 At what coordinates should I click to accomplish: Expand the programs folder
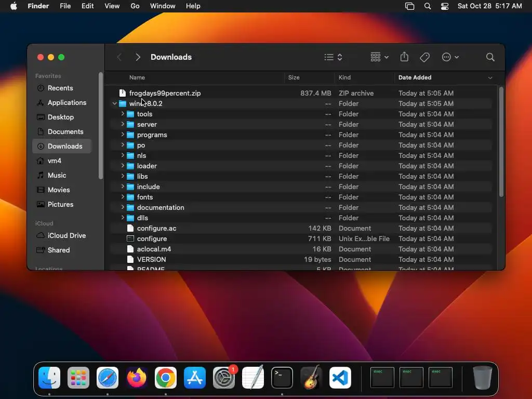(123, 135)
